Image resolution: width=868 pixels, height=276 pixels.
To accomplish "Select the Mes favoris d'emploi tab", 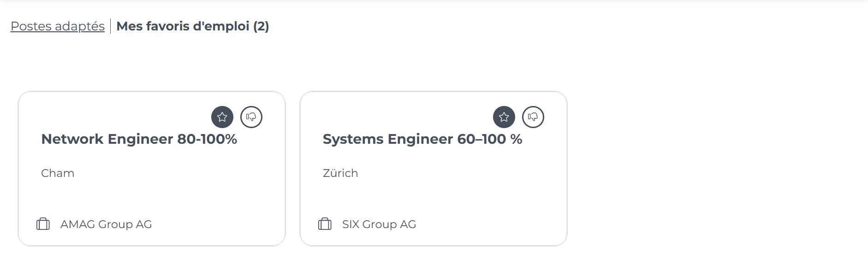I will pyautogui.click(x=193, y=26).
